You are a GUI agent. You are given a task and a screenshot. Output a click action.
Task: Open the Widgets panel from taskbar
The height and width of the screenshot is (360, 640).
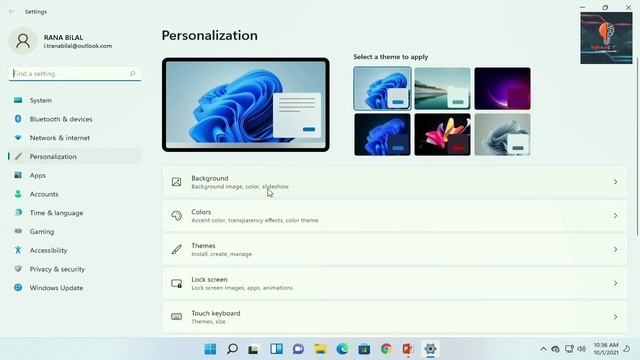click(276, 349)
